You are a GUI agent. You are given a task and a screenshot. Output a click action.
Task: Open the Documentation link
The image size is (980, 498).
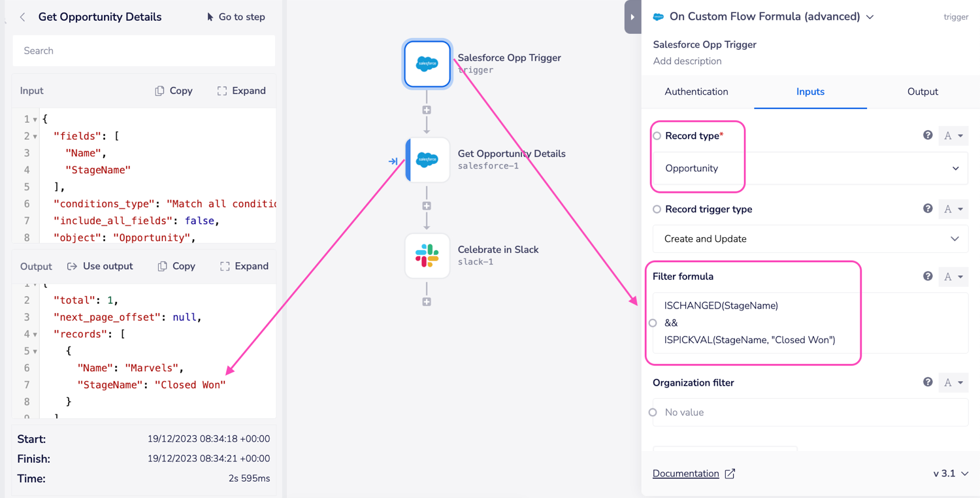[686, 473]
